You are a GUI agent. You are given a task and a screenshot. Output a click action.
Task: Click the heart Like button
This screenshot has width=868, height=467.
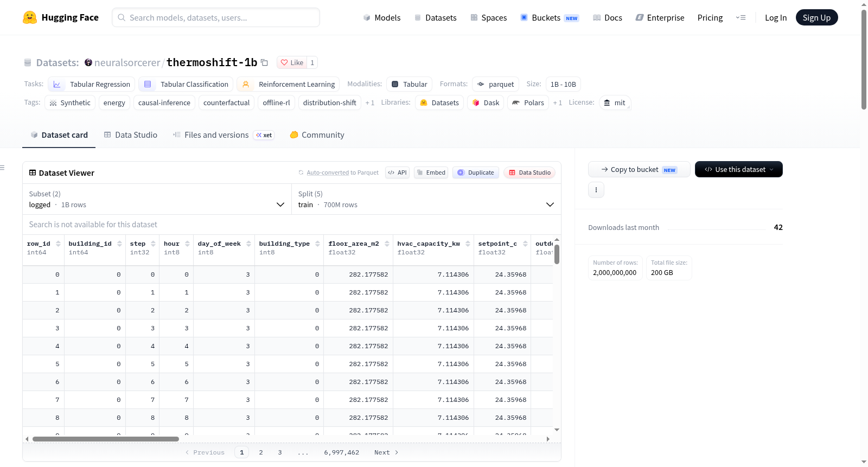pos(292,62)
